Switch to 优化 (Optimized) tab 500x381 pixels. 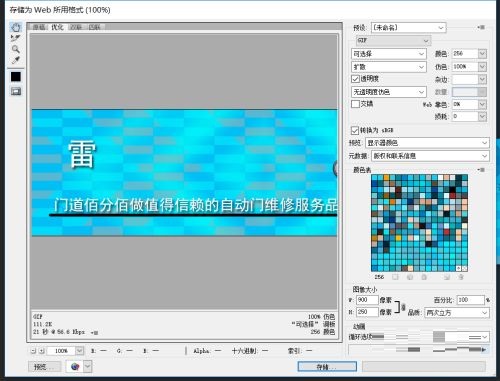point(57,27)
